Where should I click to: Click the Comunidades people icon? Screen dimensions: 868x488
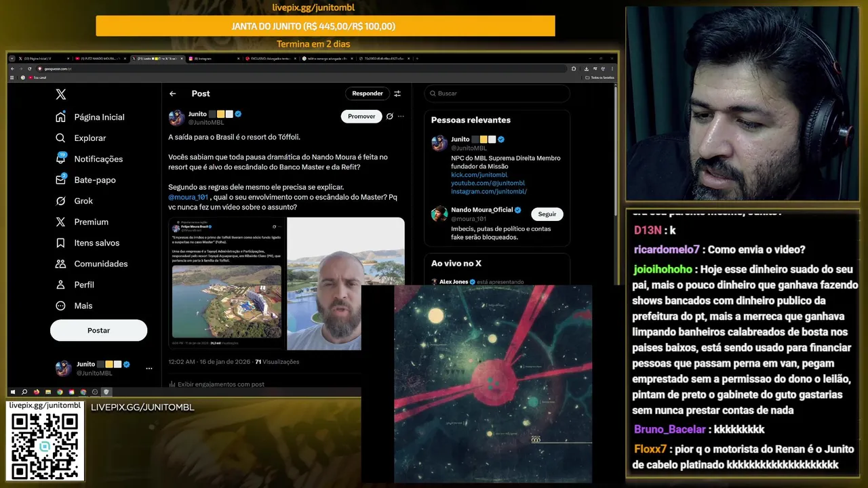pyautogui.click(x=61, y=264)
